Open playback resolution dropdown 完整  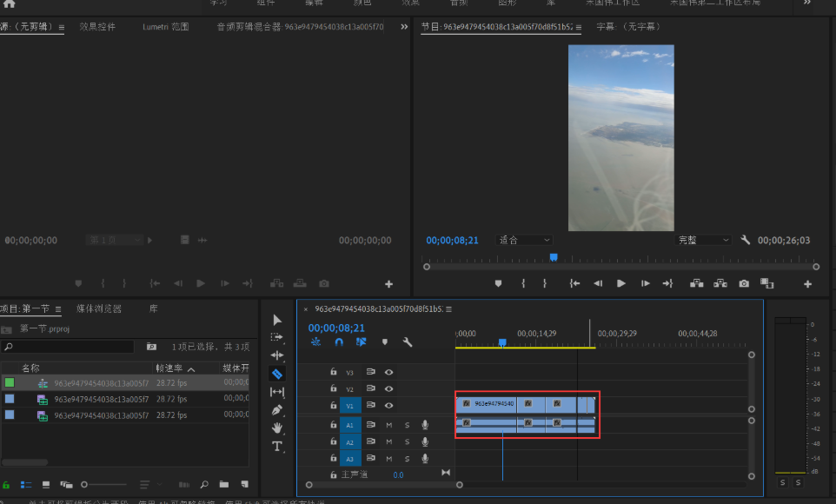click(x=703, y=240)
